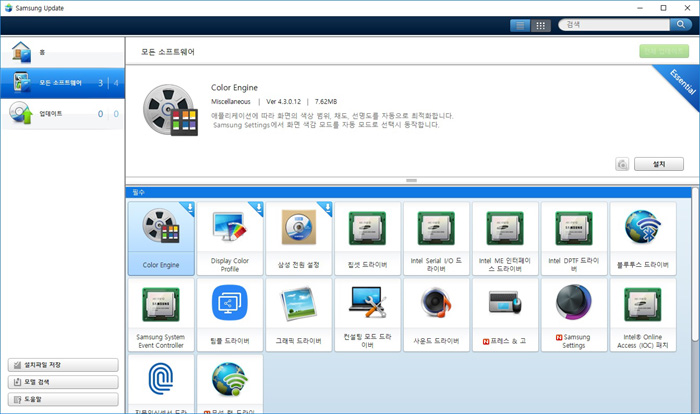The width and height of the screenshot is (700, 414).
Task: Select the 그래픽 드라이버 tile
Action: click(299, 315)
